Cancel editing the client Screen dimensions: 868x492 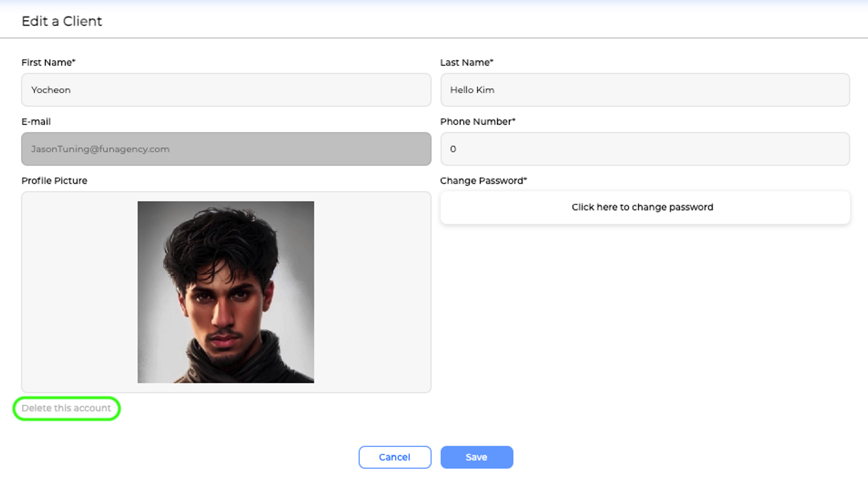[394, 457]
